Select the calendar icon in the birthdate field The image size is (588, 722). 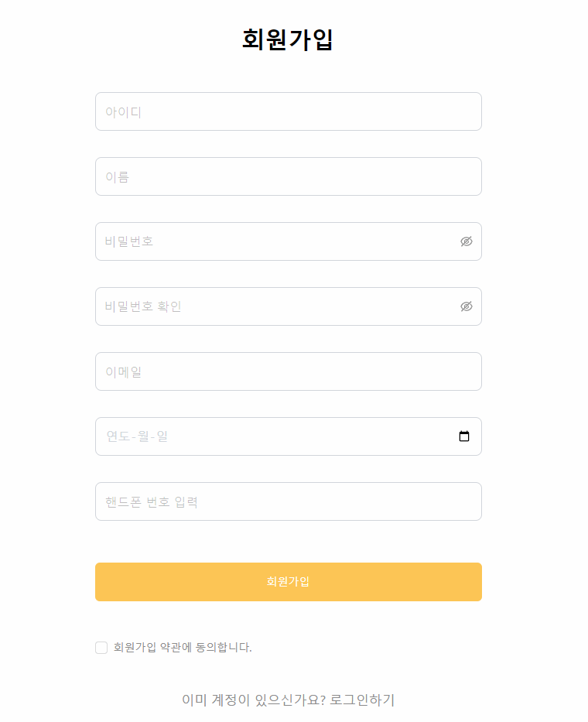pos(463,436)
